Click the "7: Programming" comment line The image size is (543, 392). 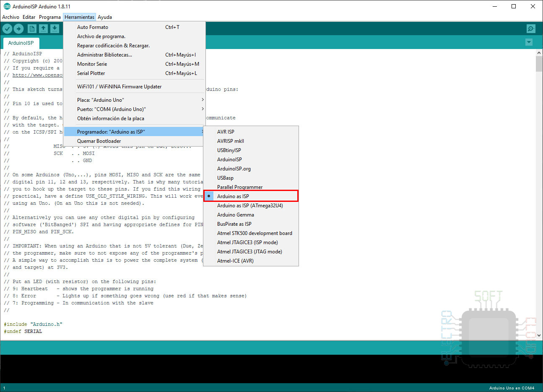[x=79, y=303]
